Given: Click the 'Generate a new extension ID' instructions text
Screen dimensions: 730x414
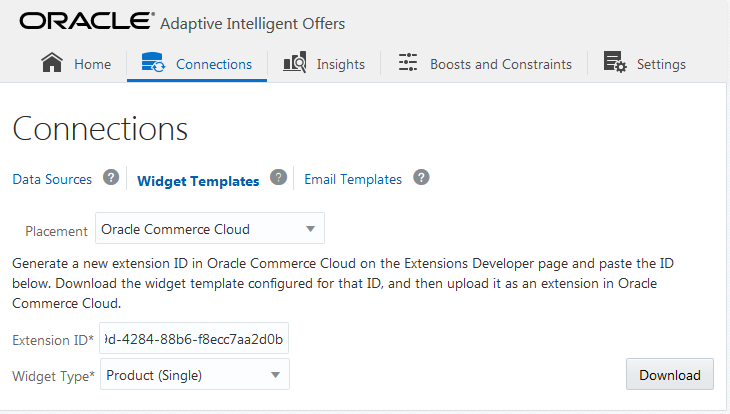Looking at the screenshot, I should (343, 283).
